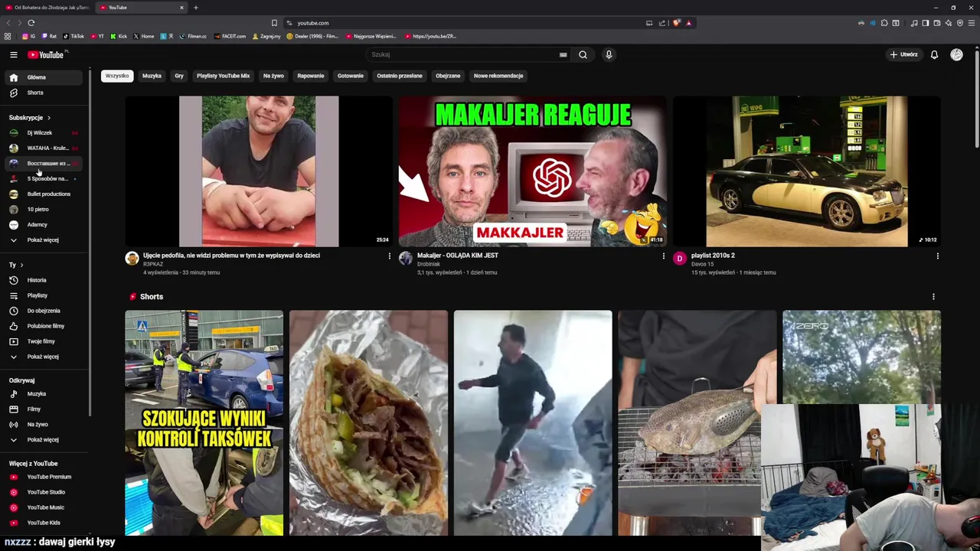
Task: Open WATAHA subscription channel
Action: tap(44, 148)
